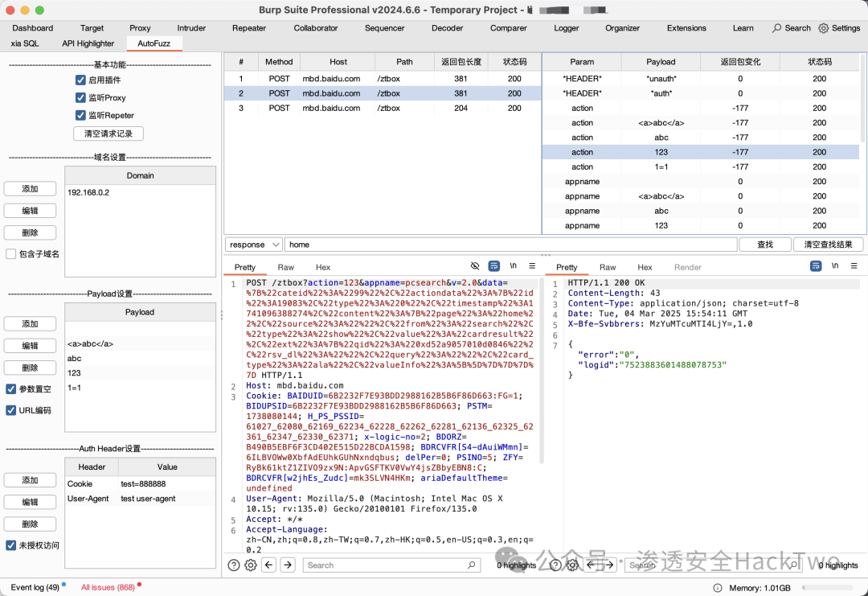Open request editor hamburger menu
Image resolution: width=868 pixels, height=596 pixels.
tap(532, 266)
